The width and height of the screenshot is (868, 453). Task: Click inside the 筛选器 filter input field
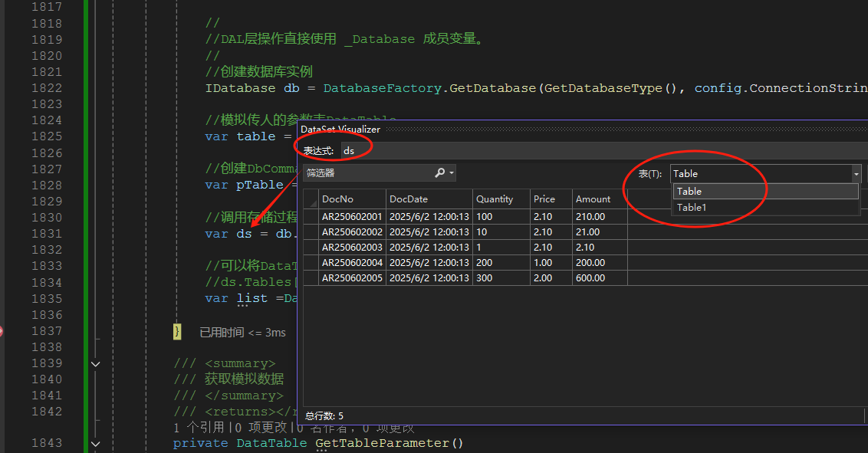pos(368,173)
